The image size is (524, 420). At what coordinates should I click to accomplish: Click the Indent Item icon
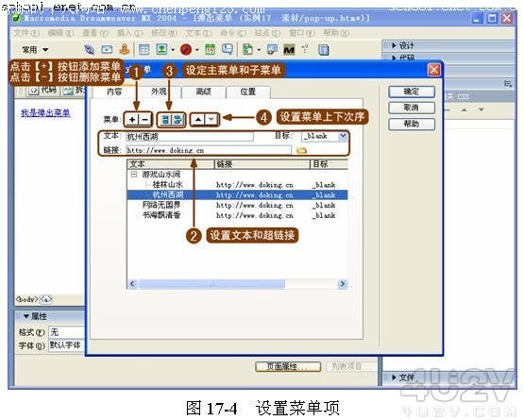point(177,120)
